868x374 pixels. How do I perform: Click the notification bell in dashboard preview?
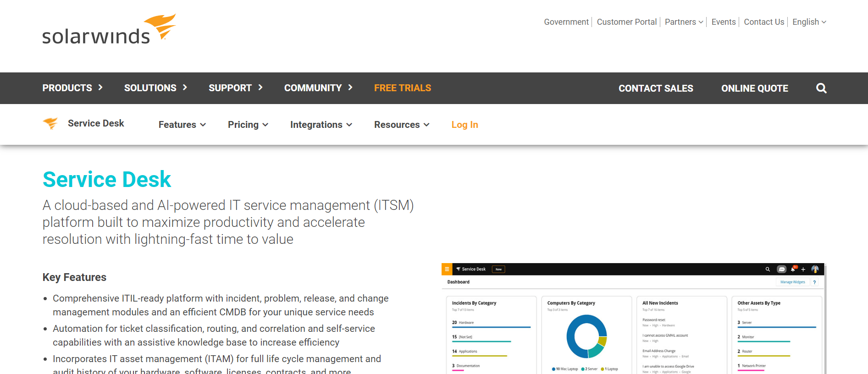click(x=793, y=269)
